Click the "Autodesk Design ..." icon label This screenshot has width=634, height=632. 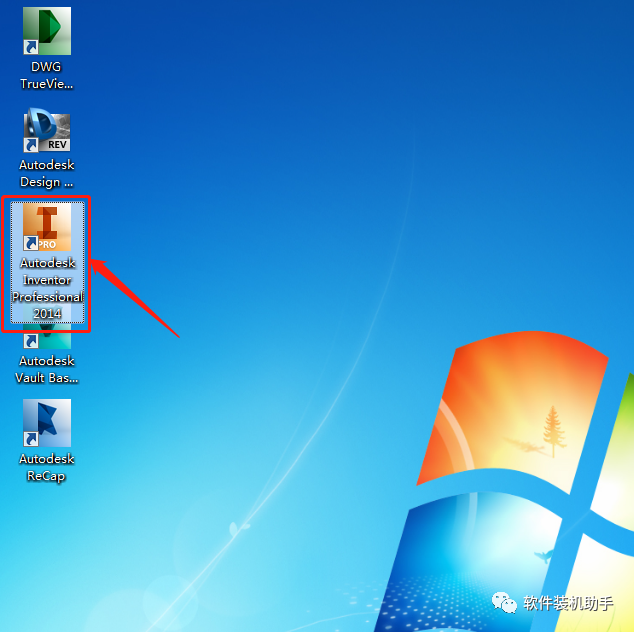(47, 173)
